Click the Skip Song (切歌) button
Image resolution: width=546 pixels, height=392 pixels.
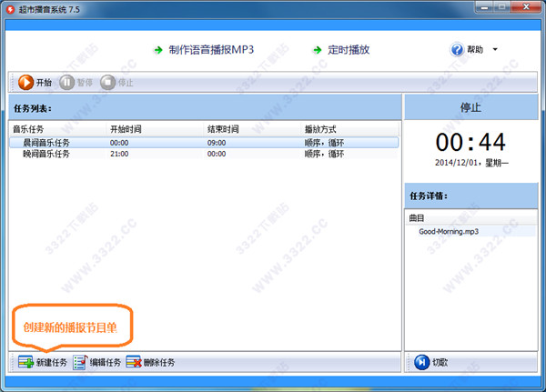(x=431, y=362)
